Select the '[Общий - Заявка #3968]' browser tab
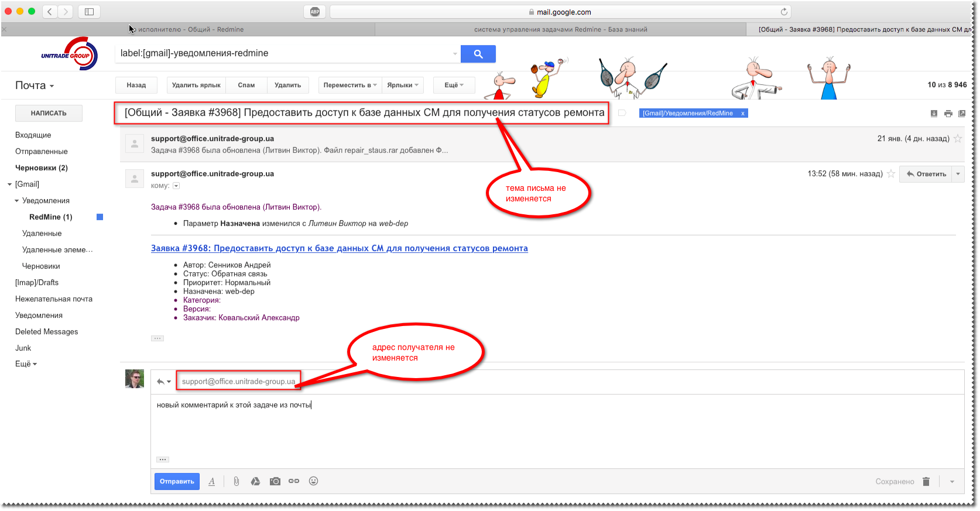Image resolution: width=980 pixels, height=511 pixels. 859,29
